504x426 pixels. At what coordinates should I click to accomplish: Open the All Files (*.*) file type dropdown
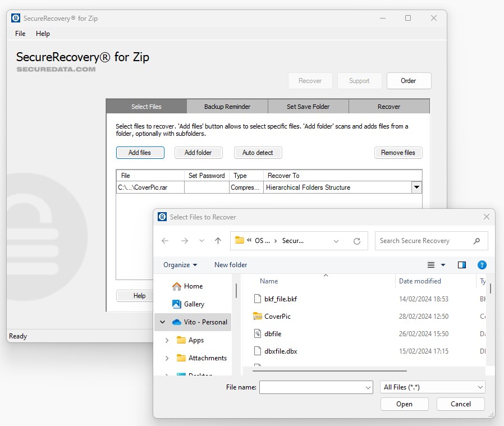pyautogui.click(x=432, y=387)
